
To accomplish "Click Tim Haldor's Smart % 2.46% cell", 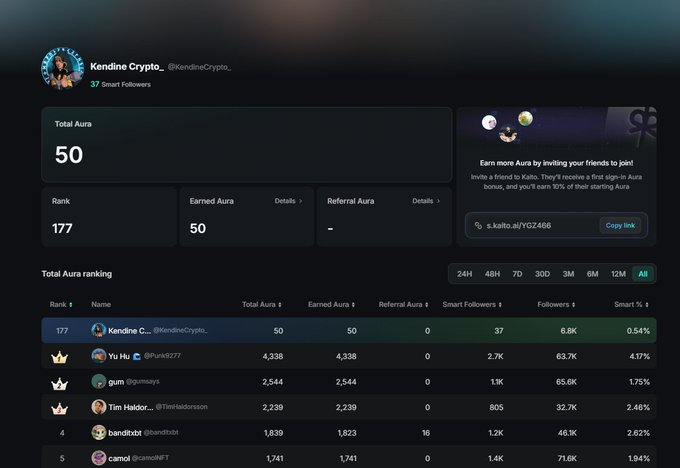I will (x=638, y=407).
